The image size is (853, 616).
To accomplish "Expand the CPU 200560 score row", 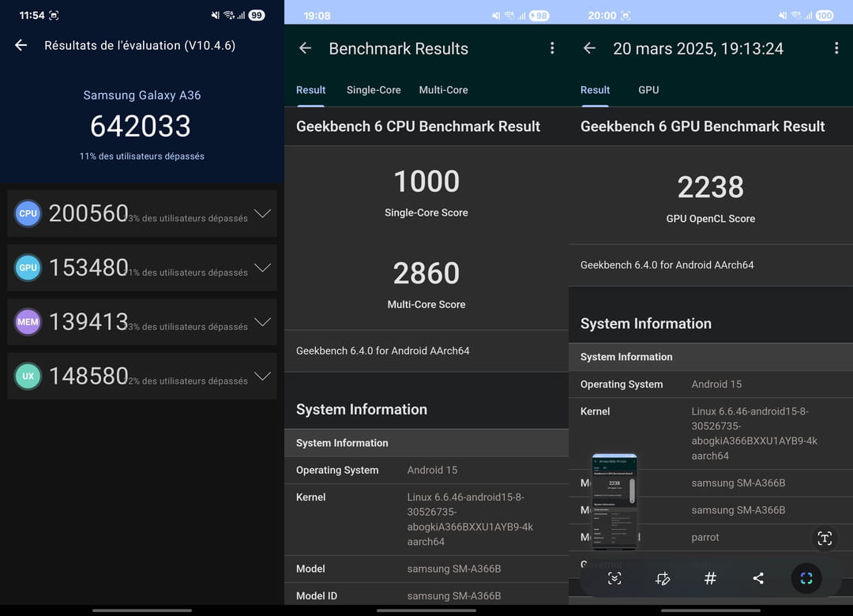I will point(142,213).
